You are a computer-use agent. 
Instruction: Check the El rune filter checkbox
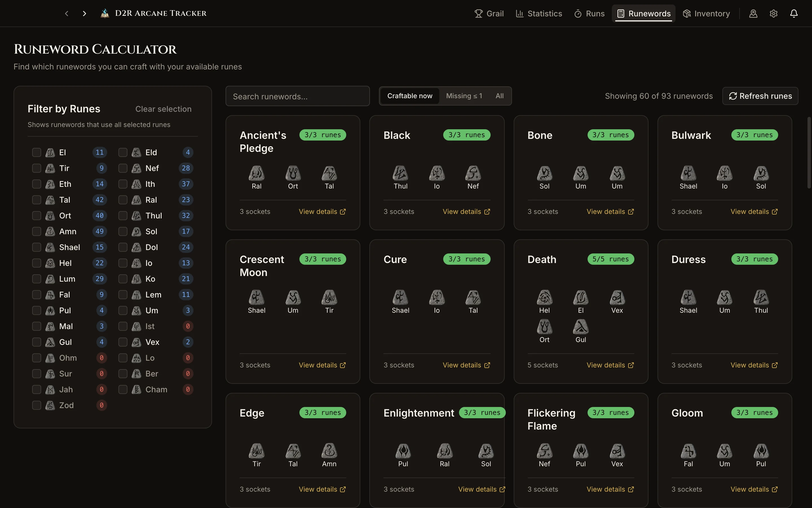point(37,152)
